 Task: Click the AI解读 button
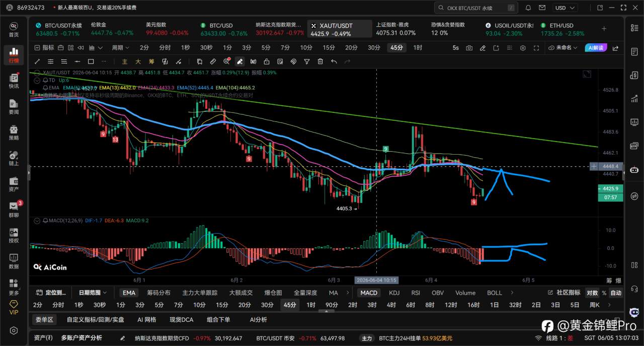click(596, 48)
